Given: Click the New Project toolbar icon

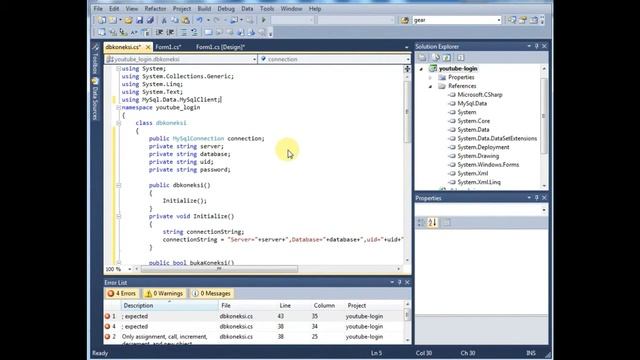Looking at the screenshot, I should coord(101,20).
